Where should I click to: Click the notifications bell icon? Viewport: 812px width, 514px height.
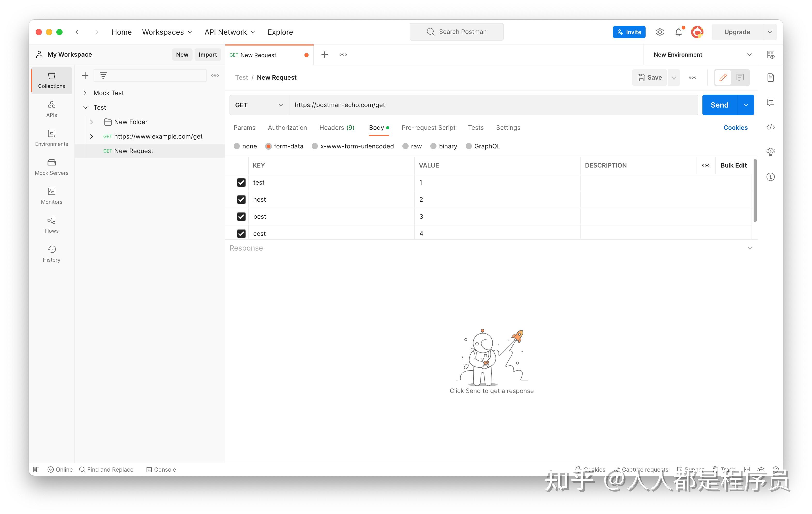point(678,32)
